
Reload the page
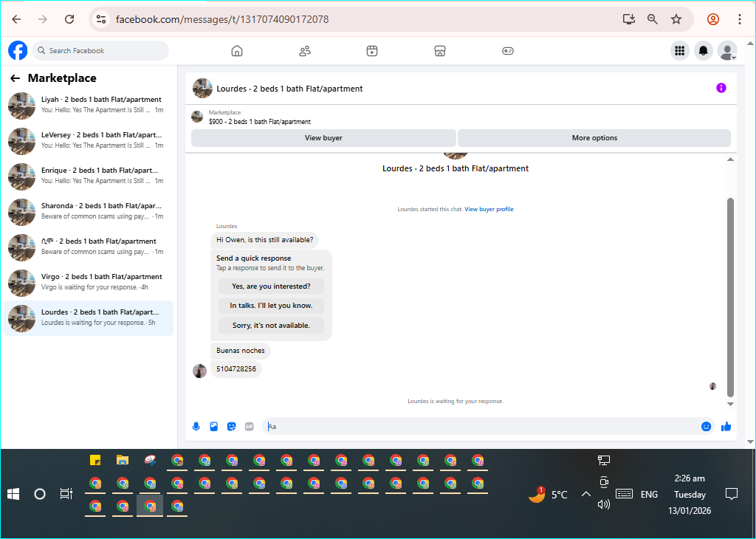pyautogui.click(x=69, y=19)
